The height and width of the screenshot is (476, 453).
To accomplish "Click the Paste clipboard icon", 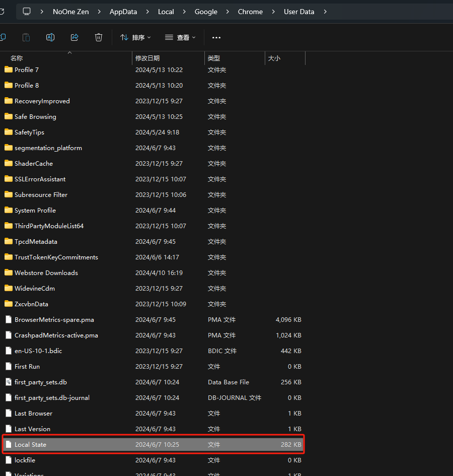I will [26, 37].
